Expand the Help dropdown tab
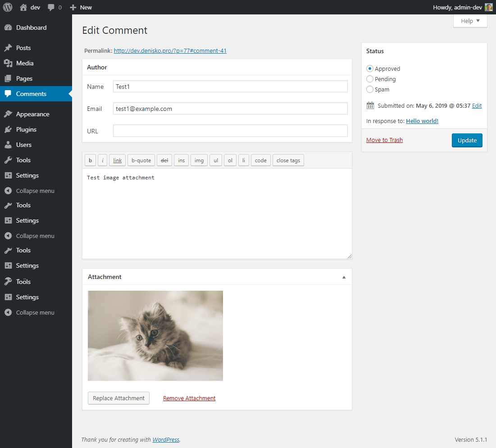 click(x=470, y=21)
